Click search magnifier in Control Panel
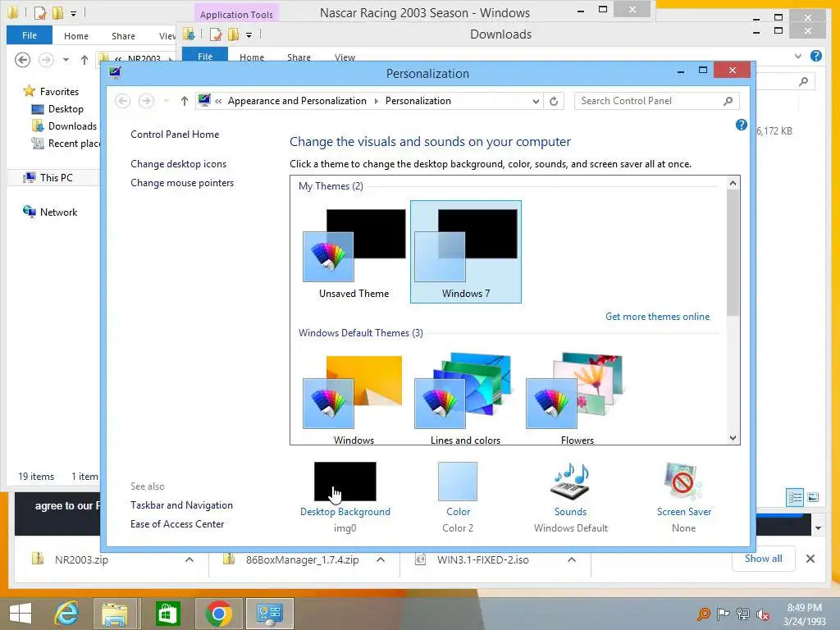840x630 pixels. (728, 101)
